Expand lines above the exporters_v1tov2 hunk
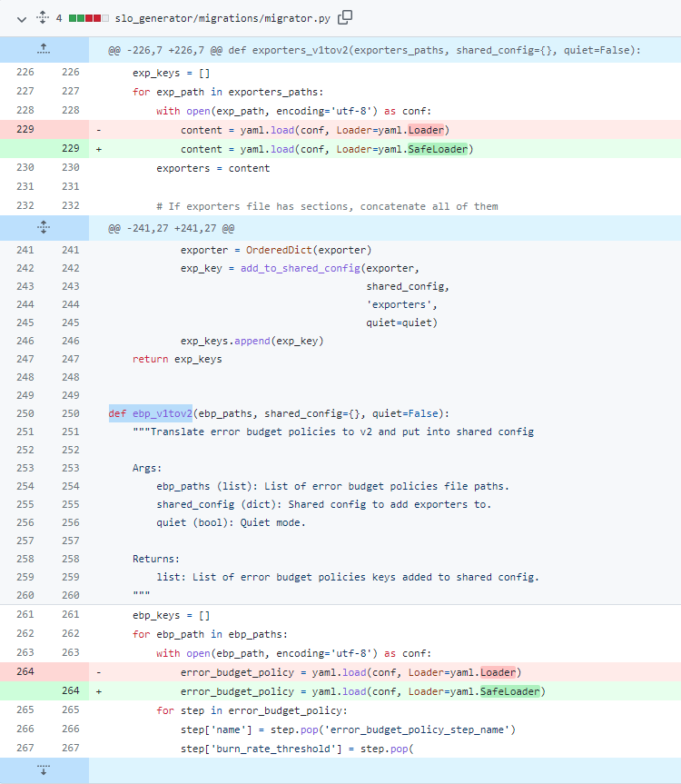 tap(44, 49)
